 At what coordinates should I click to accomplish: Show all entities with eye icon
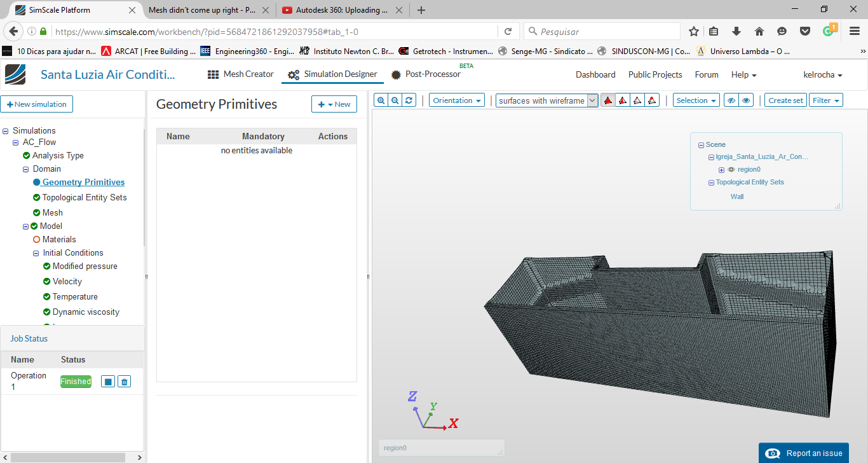tap(746, 100)
